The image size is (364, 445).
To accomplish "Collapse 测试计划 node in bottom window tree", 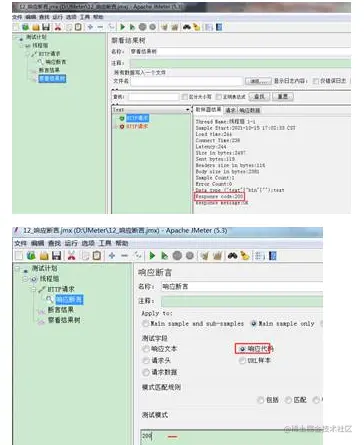I will coord(17,268).
